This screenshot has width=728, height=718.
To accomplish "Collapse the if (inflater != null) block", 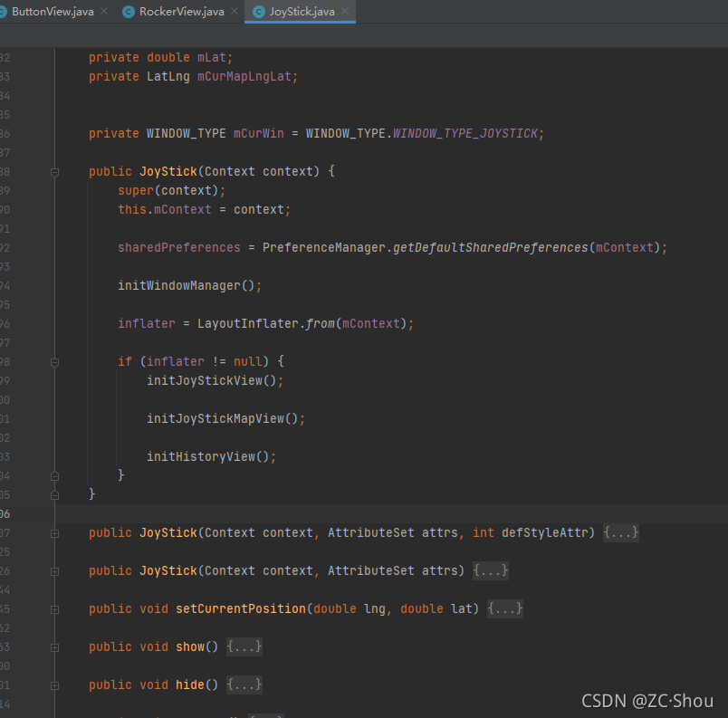I will (54, 362).
